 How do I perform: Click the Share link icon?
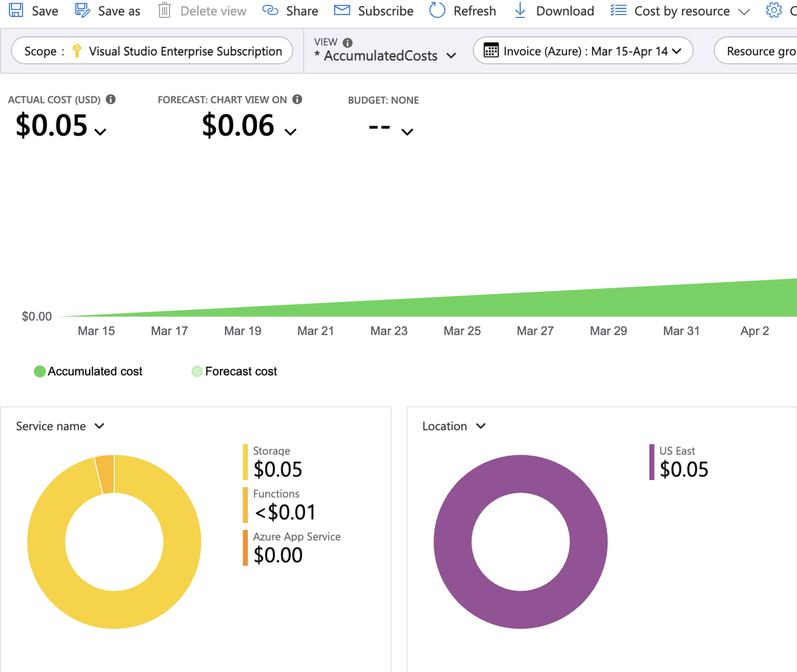270,11
